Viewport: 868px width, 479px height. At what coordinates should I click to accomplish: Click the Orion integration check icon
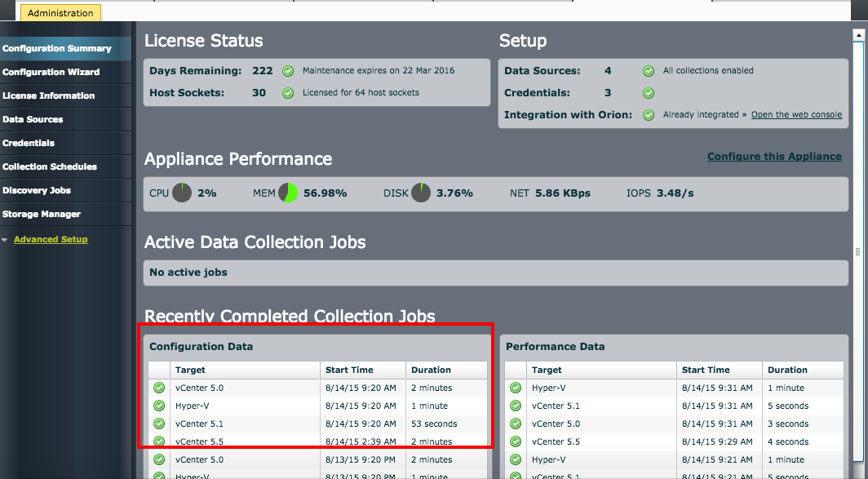point(649,115)
